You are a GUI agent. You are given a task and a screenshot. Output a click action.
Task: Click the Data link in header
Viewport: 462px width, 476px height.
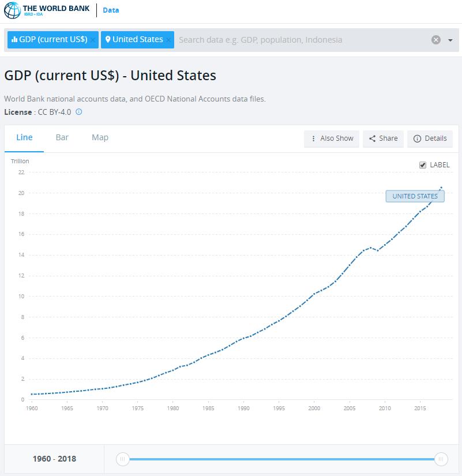pyautogui.click(x=111, y=10)
